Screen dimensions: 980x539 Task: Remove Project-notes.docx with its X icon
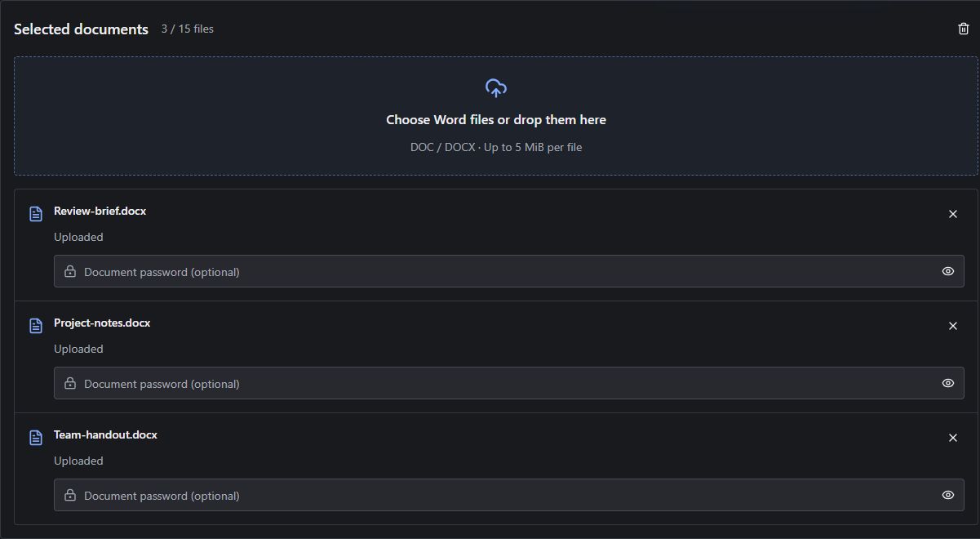point(952,326)
